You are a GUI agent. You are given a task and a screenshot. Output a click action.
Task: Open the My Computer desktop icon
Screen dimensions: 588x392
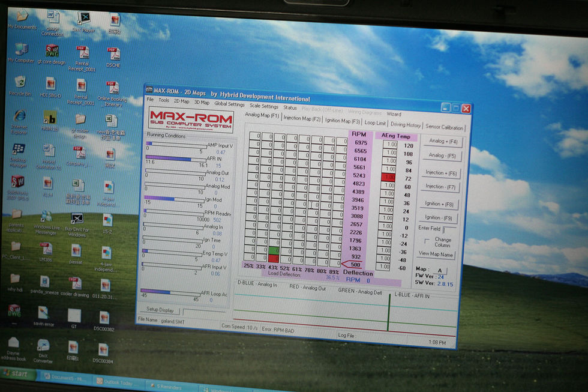(21, 52)
